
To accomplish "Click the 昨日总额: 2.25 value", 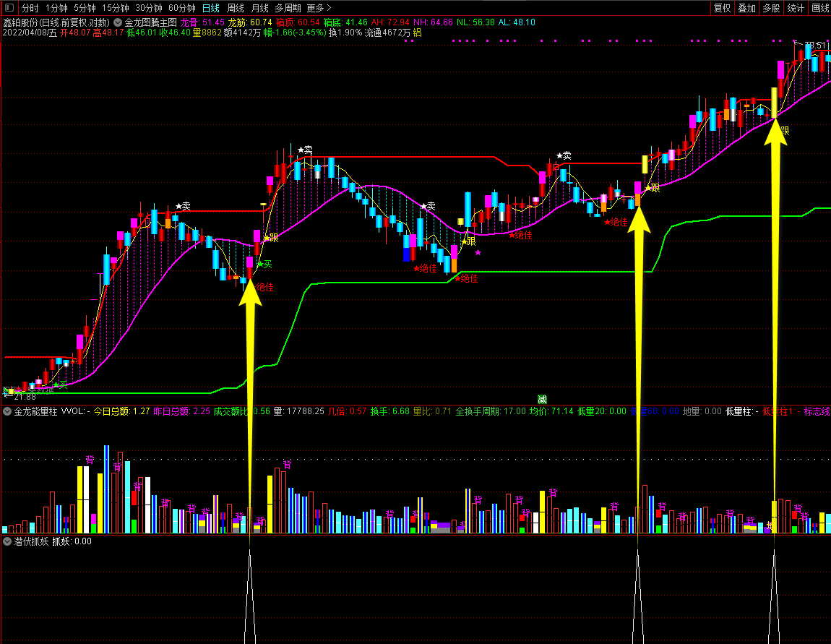I will click(x=182, y=411).
